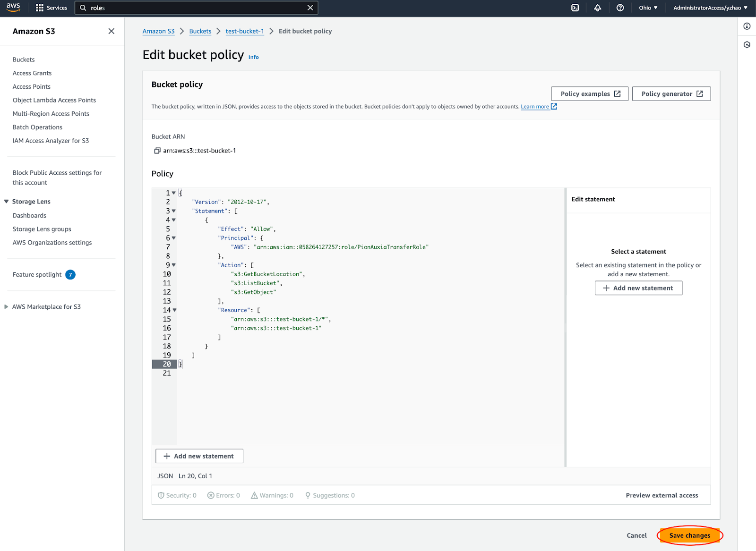Click the Suggestions lightbulb icon

308,495
